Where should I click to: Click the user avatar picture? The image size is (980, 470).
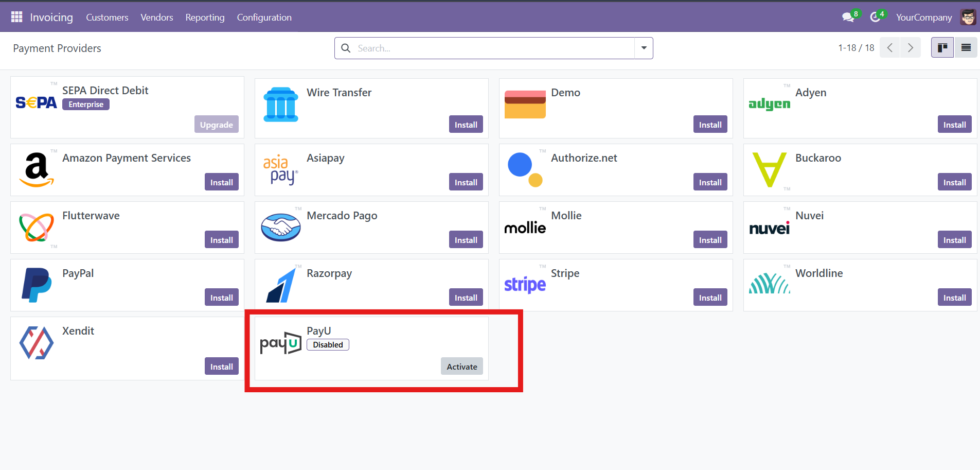point(968,17)
